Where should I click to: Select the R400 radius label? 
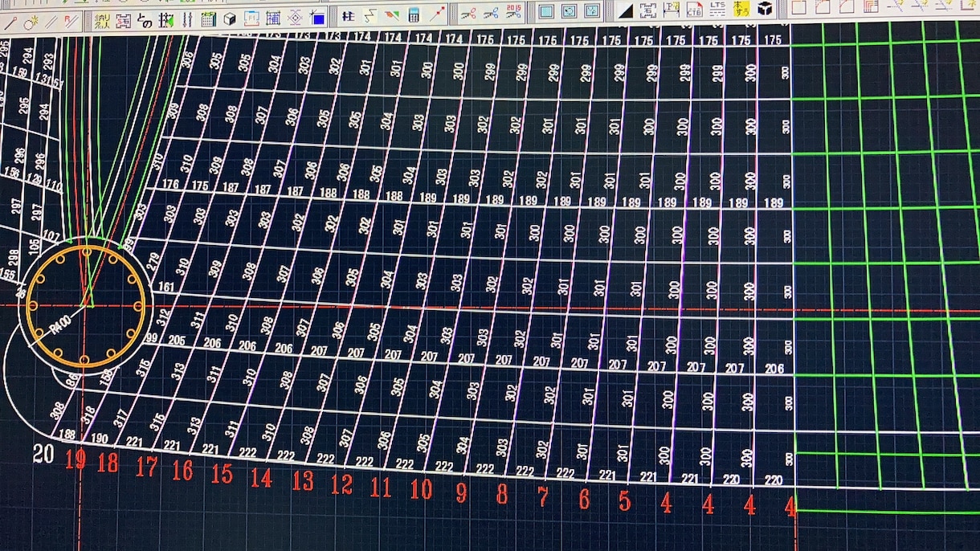59,325
